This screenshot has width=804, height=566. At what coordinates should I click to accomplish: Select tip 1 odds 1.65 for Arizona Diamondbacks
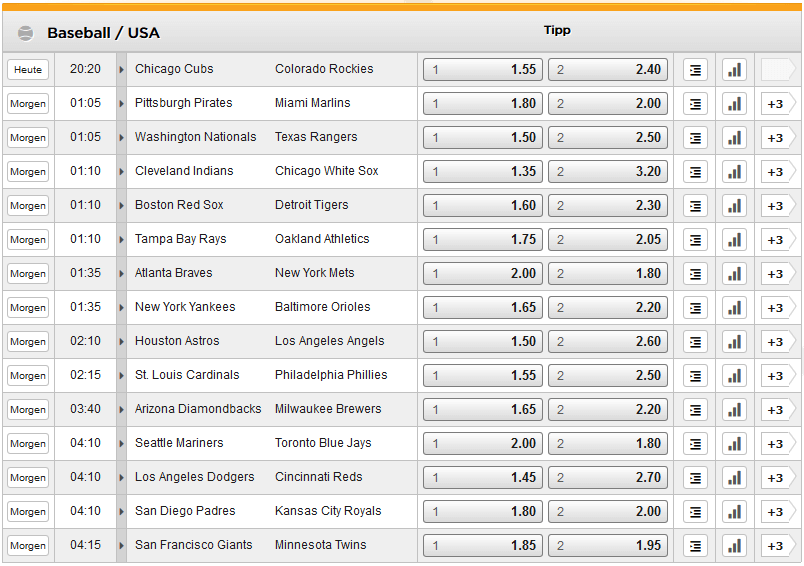[x=483, y=410]
